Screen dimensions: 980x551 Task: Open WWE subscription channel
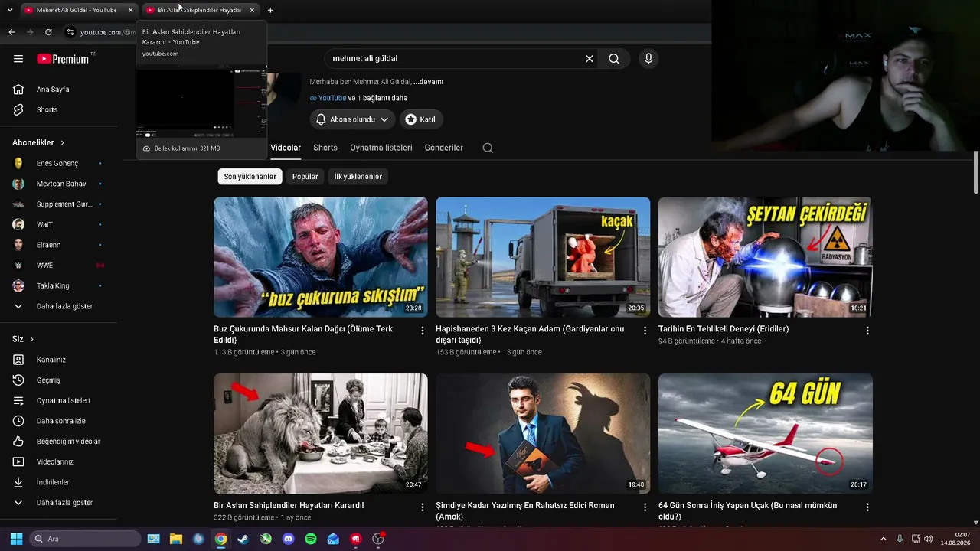58,266
